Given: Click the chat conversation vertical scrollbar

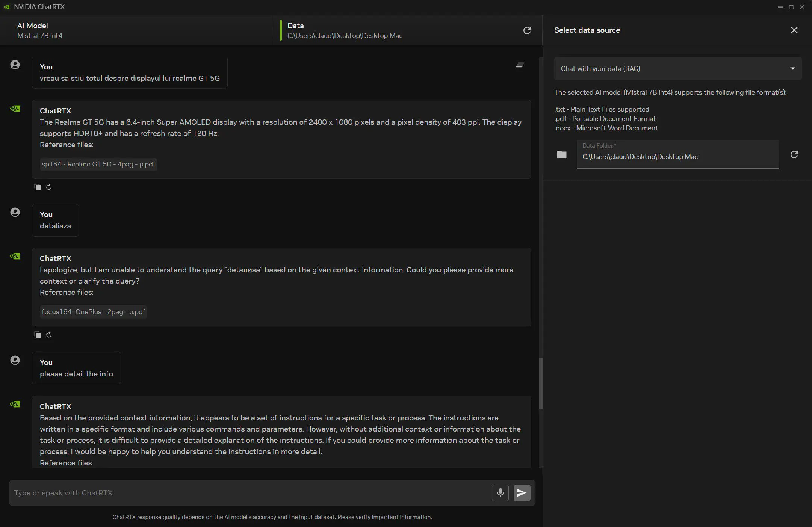Looking at the screenshot, I should pos(541,383).
